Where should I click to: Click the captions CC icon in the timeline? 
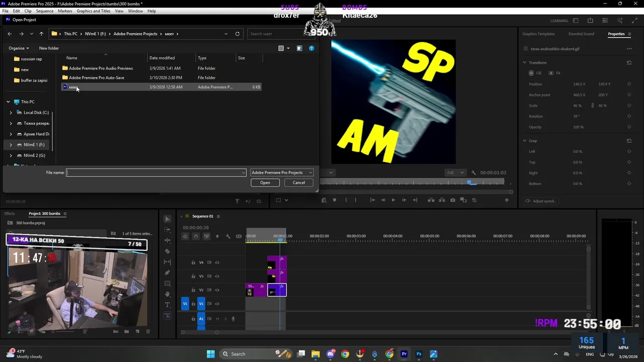pos(238,236)
